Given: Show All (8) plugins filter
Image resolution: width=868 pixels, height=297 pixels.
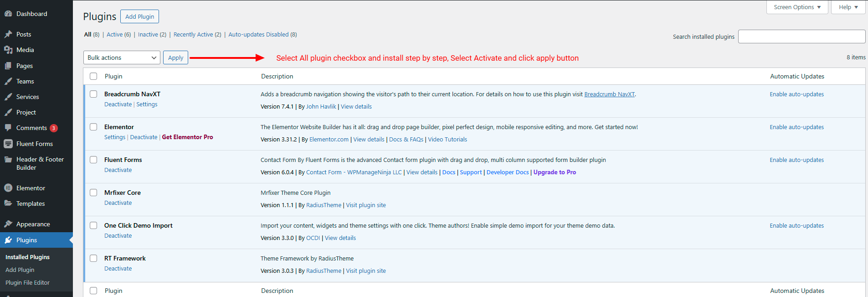Looking at the screenshot, I should pyautogui.click(x=92, y=34).
